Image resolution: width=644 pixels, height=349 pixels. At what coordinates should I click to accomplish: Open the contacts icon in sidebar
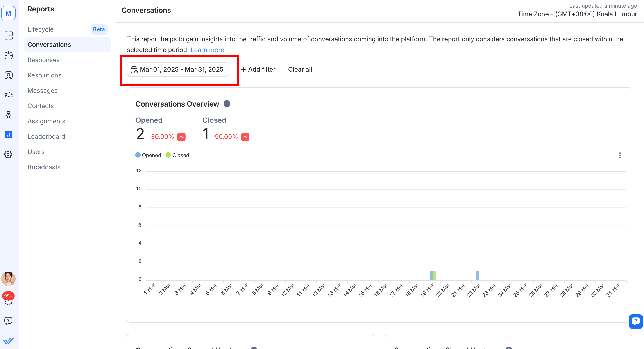pyautogui.click(x=9, y=75)
